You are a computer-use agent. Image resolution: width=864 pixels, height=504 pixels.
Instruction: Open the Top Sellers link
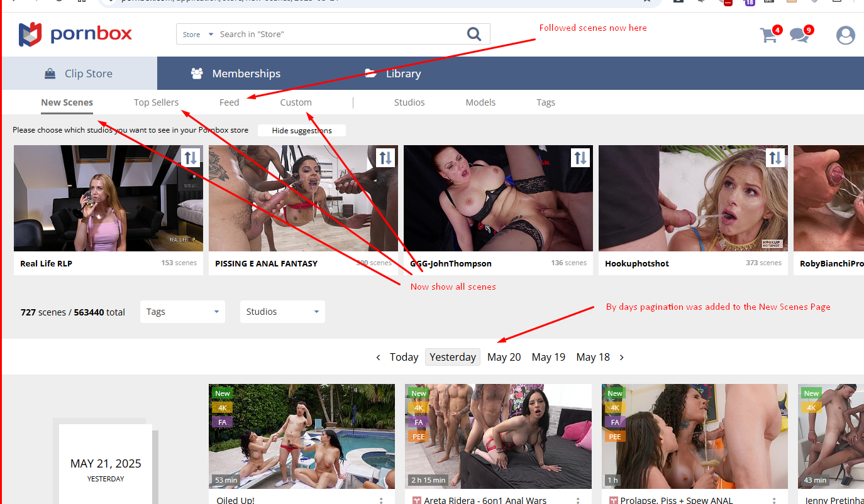click(x=156, y=102)
